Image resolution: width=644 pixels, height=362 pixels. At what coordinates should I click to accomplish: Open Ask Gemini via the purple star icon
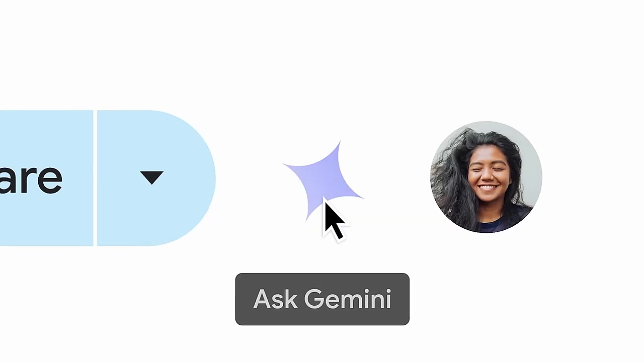[322, 179]
